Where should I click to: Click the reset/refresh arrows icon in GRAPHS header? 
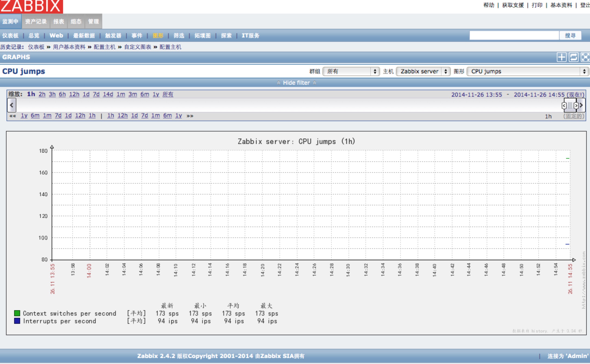pos(573,57)
